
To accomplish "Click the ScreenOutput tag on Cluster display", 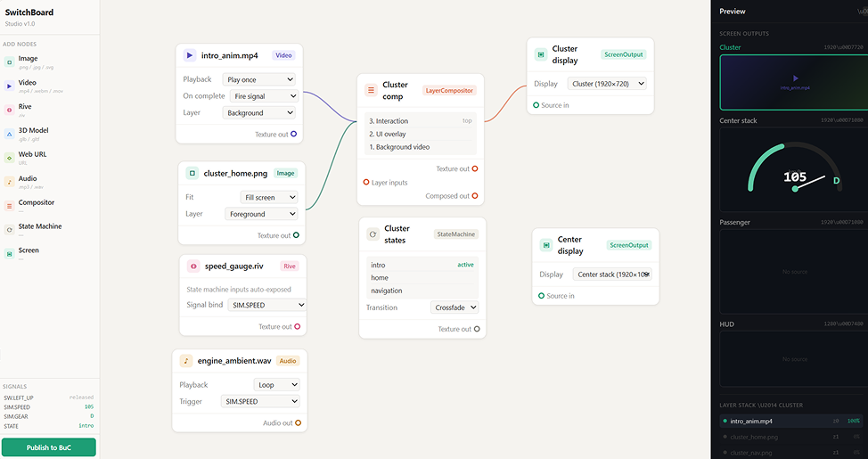I will (x=624, y=54).
